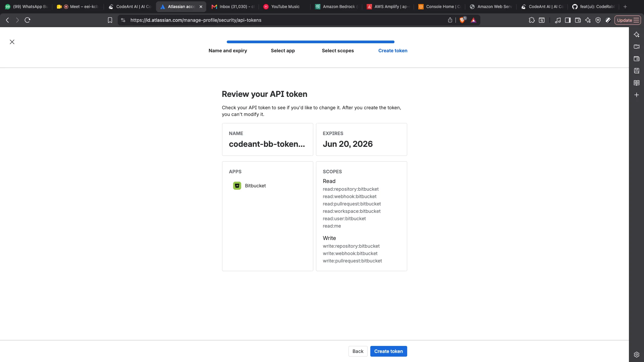Open the tab search toolbar icon
The height and width of the screenshot is (362, 644).
click(542, 20)
